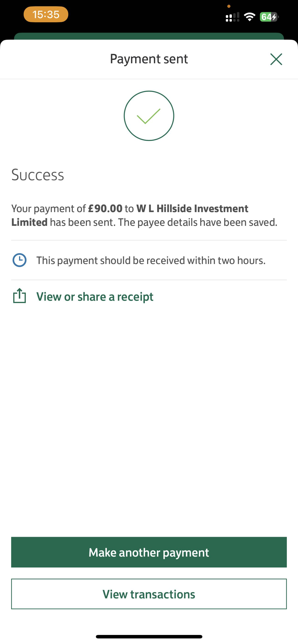This screenshot has height=644, width=298.
Task: Tap the home indicator bar
Action: [149, 637]
